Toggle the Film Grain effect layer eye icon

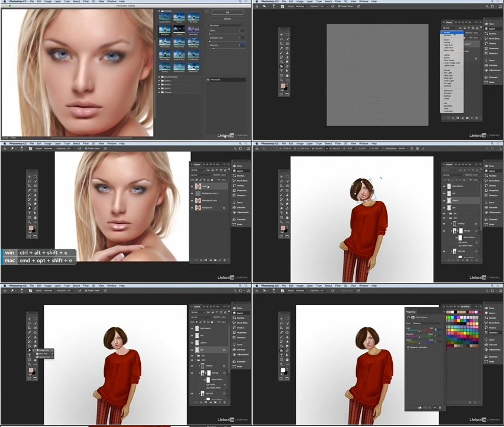209,79
